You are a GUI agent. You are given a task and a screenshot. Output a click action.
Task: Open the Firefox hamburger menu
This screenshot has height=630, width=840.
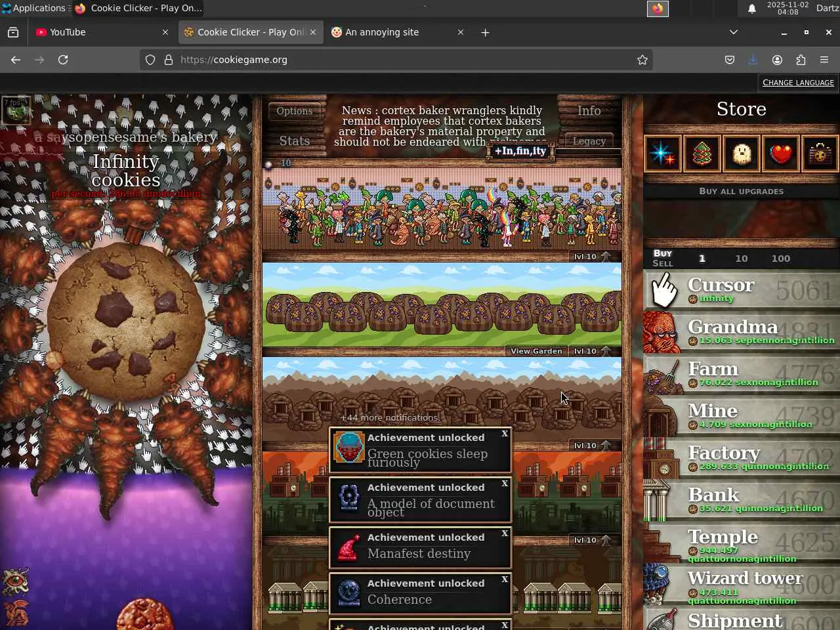pyautogui.click(x=824, y=60)
